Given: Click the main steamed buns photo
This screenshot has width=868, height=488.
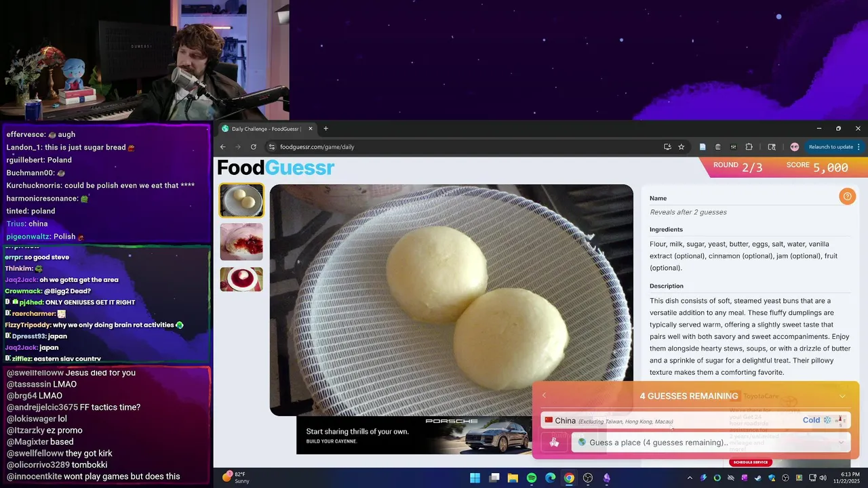Looking at the screenshot, I should pos(451,300).
